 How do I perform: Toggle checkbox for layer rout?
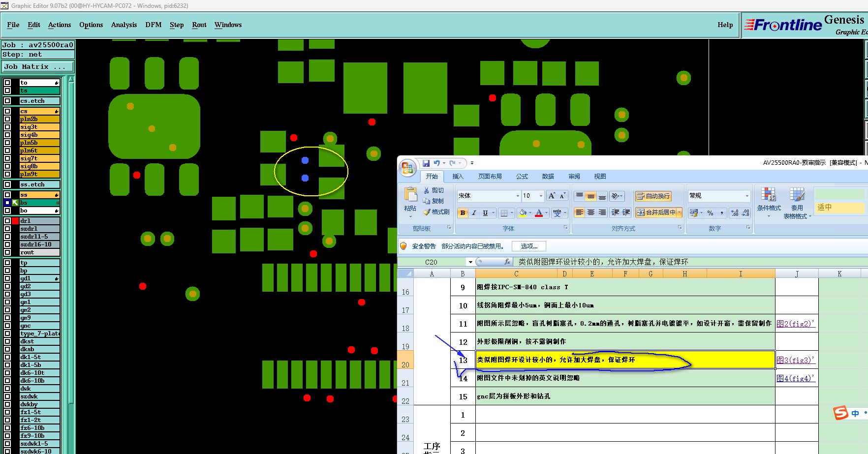[7, 252]
